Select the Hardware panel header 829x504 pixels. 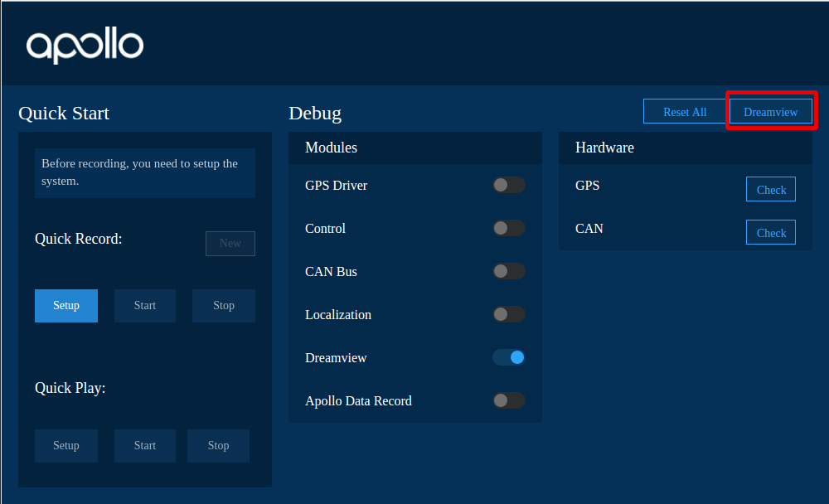[x=686, y=148]
